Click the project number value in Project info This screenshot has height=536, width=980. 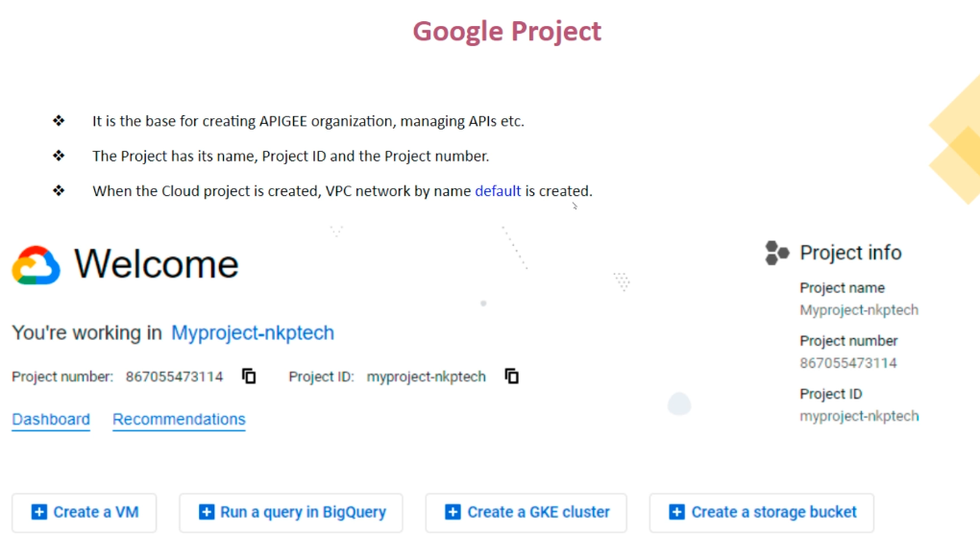[848, 363]
